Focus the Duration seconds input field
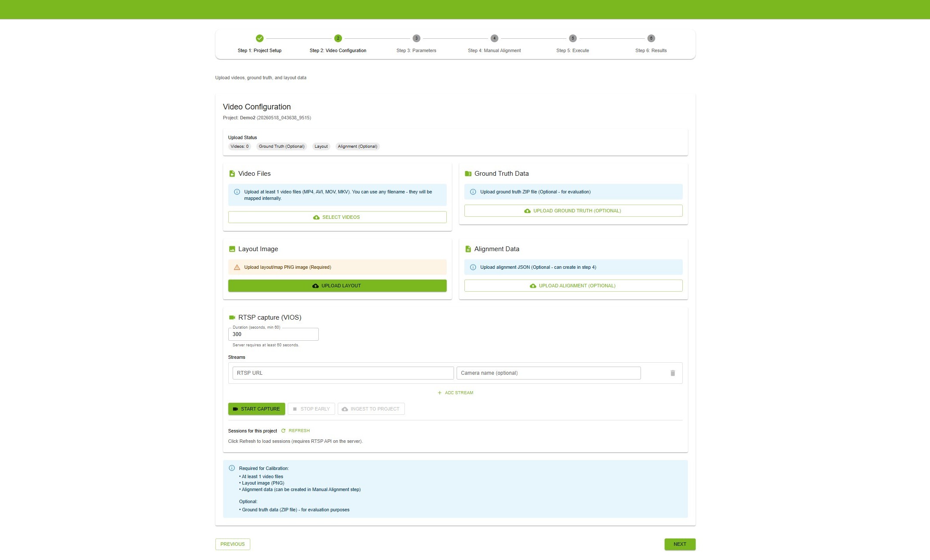The height and width of the screenshot is (560, 930). click(x=273, y=334)
